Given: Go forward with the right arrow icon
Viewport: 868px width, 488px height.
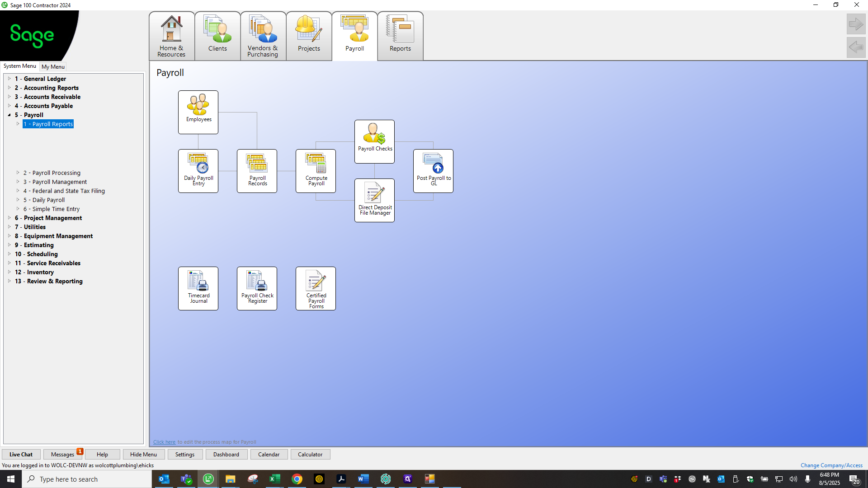Looking at the screenshot, I should tap(856, 24).
